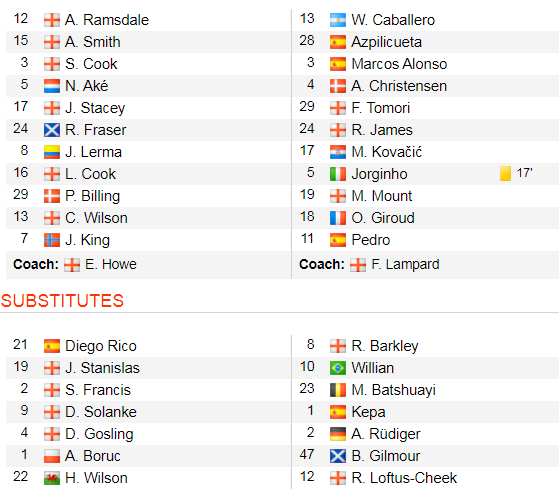Click the Belgium flag beside M. Batshuayi
Image resolution: width=559 pixels, height=497 pixels.
337,390
